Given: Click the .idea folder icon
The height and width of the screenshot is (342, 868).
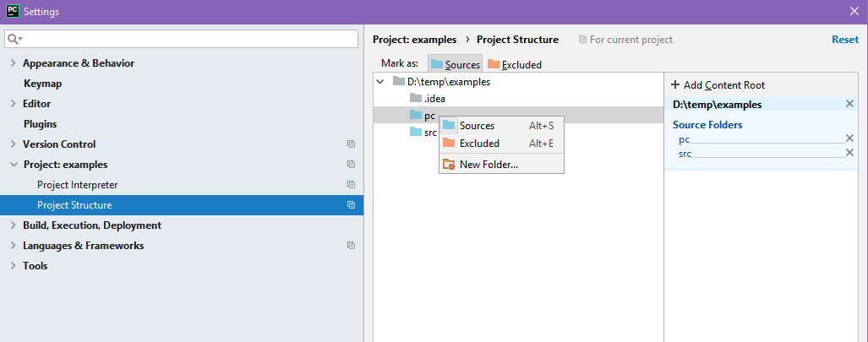Looking at the screenshot, I should [415, 99].
